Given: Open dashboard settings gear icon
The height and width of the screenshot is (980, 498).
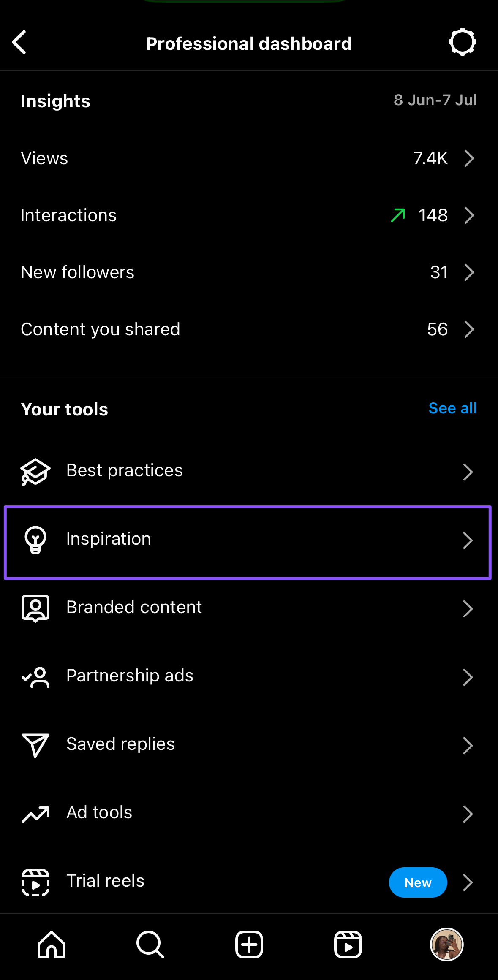Looking at the screenshot, I should (x=462, y=42).
